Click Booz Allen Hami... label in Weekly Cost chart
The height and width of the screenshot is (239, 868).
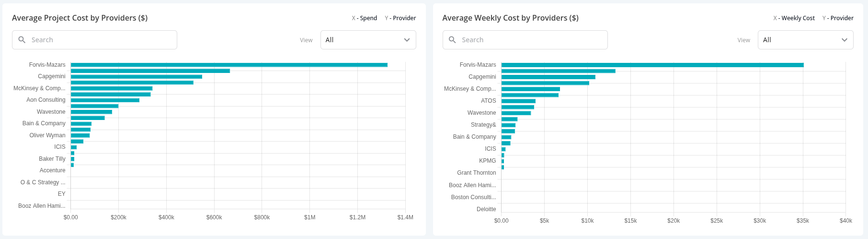coord(472,185)
